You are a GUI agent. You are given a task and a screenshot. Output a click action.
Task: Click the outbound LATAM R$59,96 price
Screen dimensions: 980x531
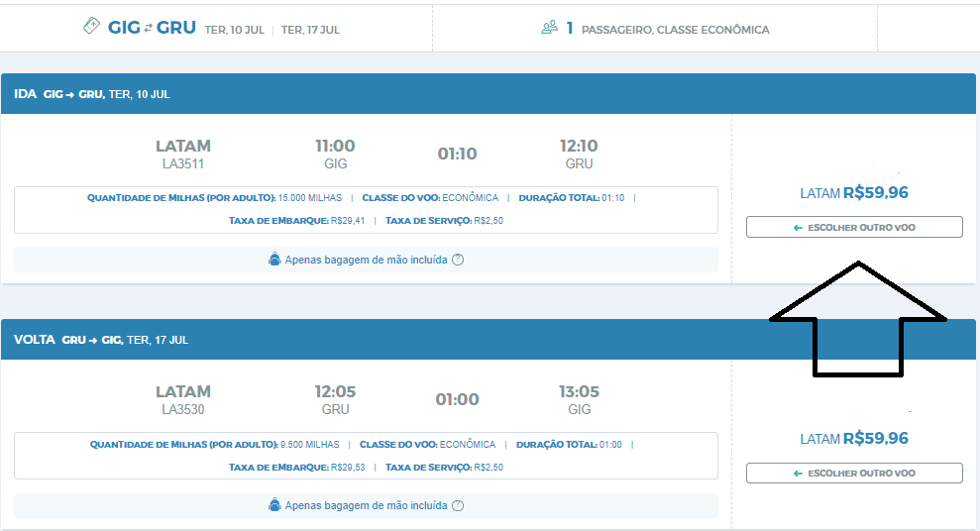click(x=853, y=193)
